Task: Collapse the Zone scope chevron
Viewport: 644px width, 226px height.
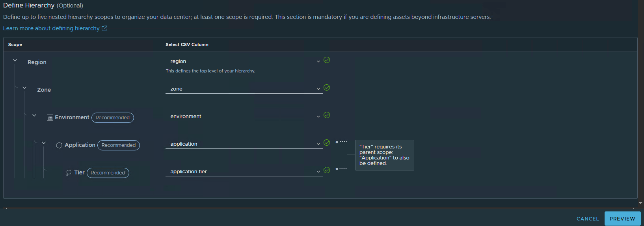Action: (24, 88)
